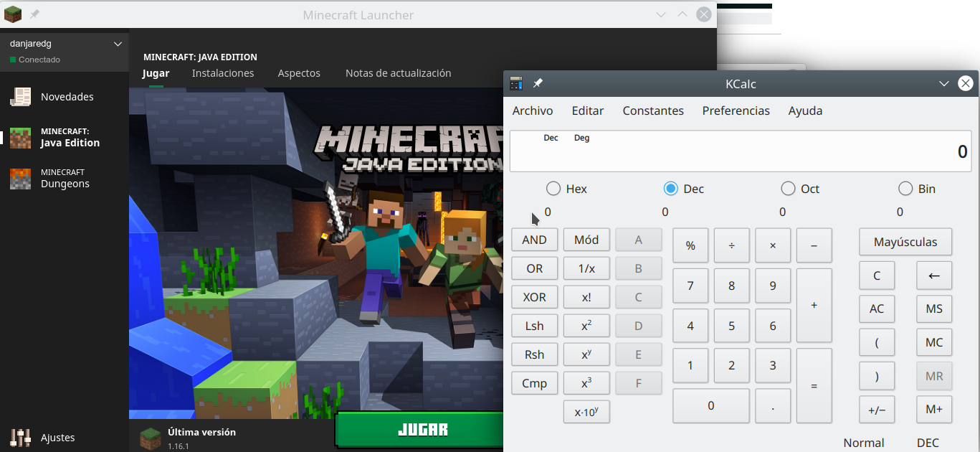Click the equals button in KCalc
980x452 pixels.
[x=814, y=386]
